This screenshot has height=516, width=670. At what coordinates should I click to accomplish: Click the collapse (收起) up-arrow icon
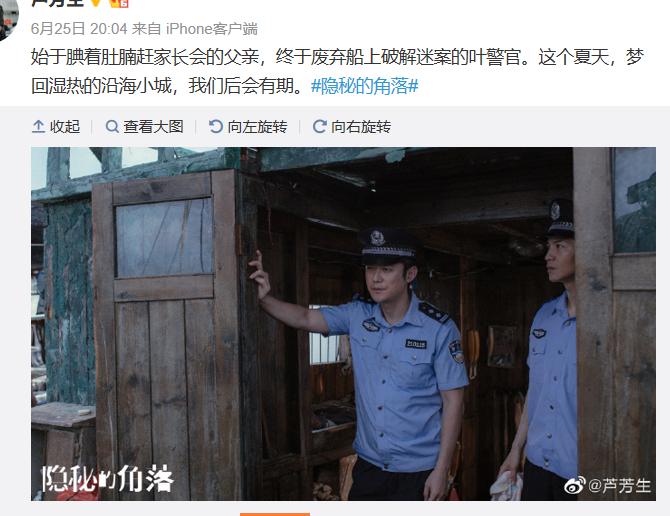pyautogui.click(x=38, y=126)
